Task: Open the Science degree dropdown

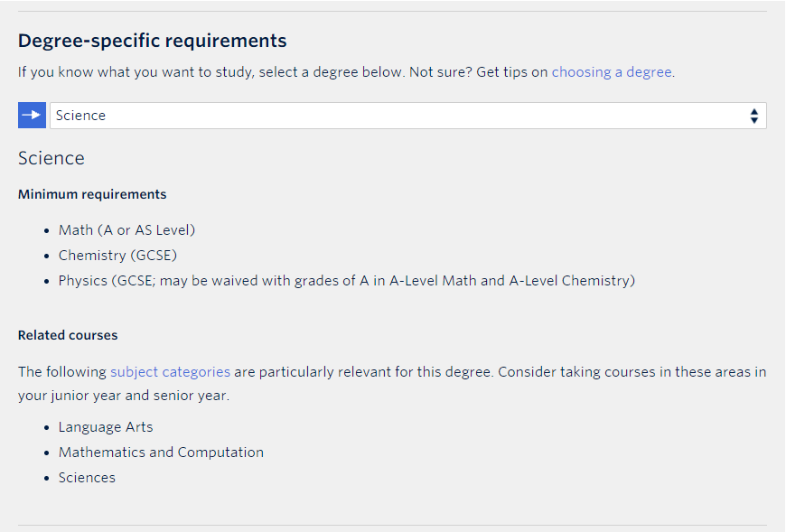Action: click(x=408, y=116)
